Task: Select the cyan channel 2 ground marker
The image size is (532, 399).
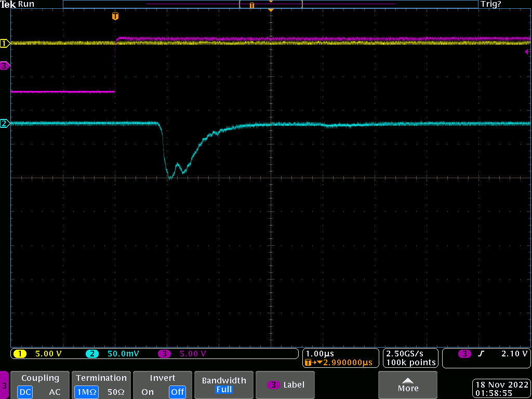Action: coord(5,123)
